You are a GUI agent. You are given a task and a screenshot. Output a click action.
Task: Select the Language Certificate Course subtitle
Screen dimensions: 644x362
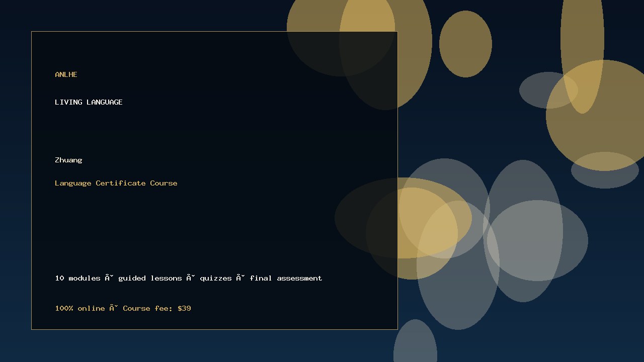[116, 183]
